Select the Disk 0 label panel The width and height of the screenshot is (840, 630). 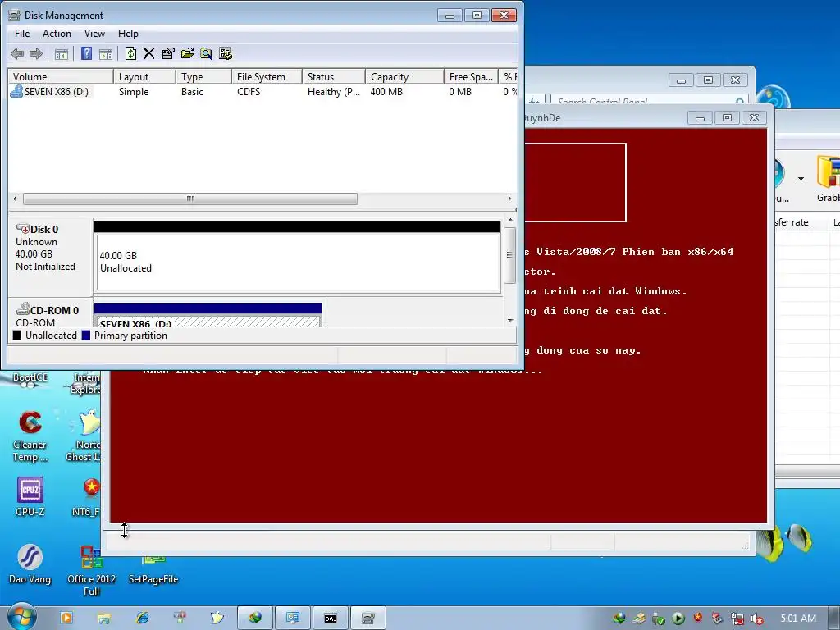click(50, 256)
